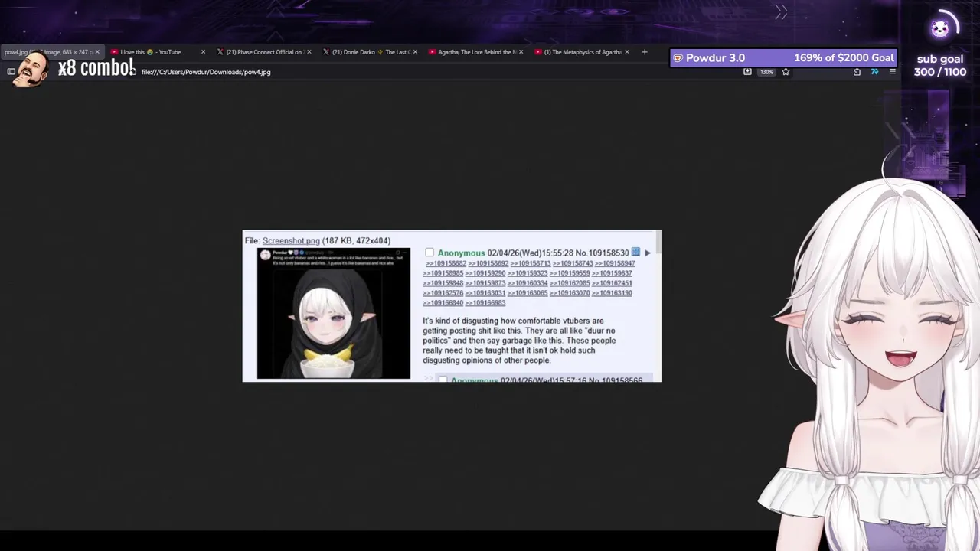Close the Donie Darko tab

point(415,52)
